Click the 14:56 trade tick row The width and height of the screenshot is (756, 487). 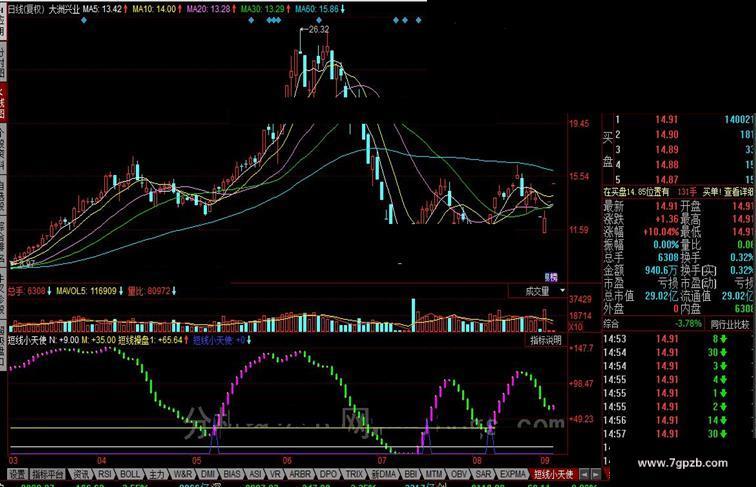(678, 420)
